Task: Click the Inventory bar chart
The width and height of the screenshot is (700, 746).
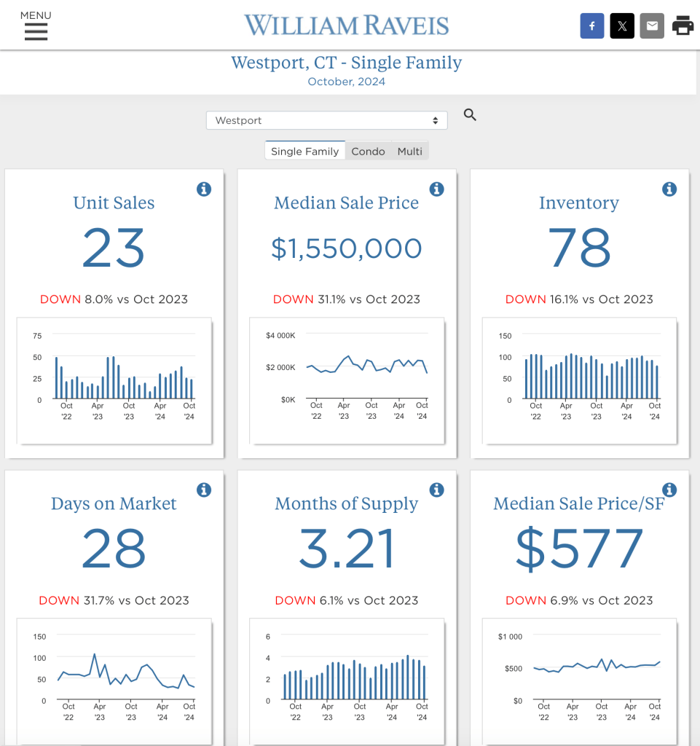Action: 580,379
